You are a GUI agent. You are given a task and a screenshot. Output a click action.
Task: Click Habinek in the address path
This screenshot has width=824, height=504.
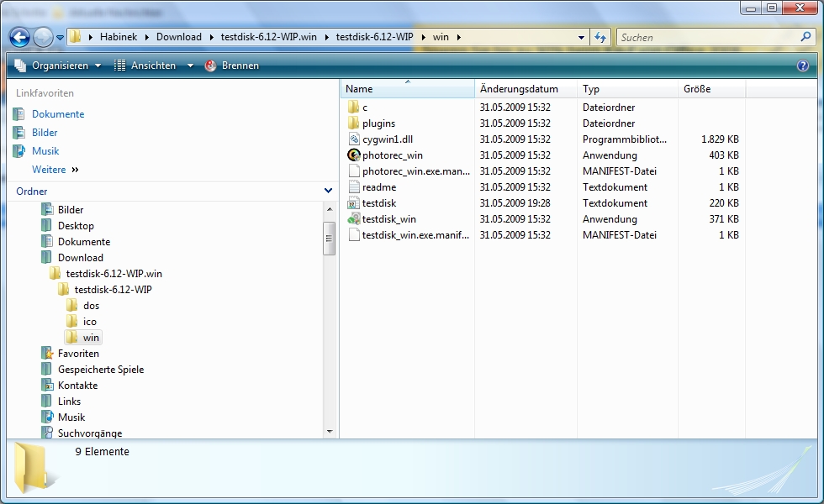(119, 37)
